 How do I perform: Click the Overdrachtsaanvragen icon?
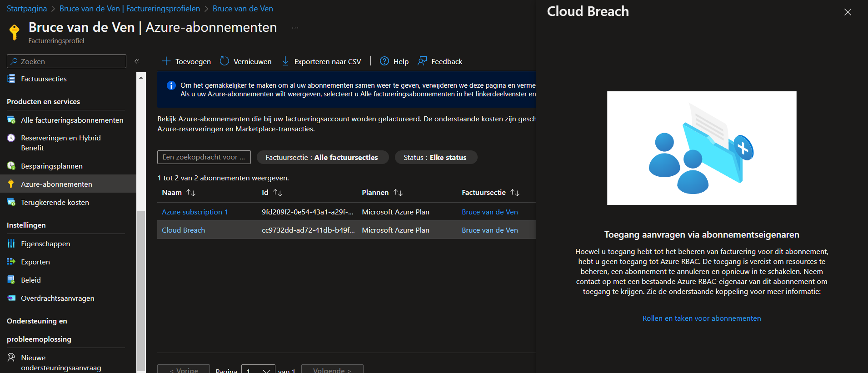(11, 298)
